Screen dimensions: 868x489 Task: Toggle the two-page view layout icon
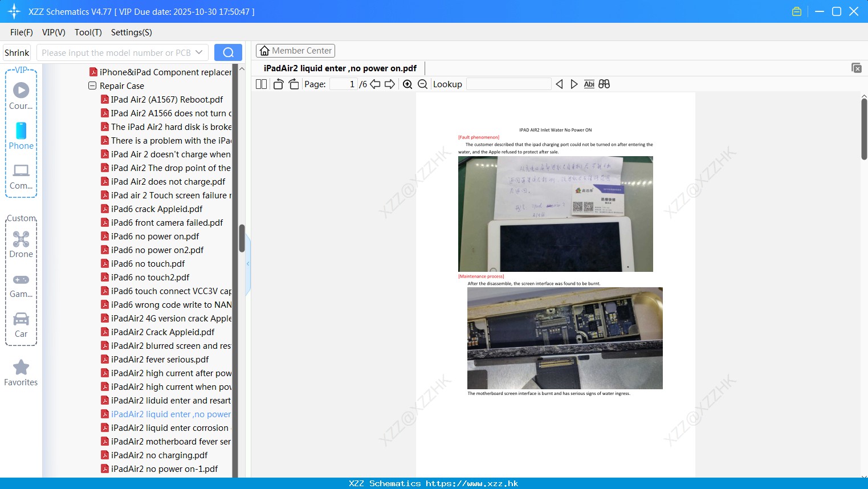(x=261, y=84)
